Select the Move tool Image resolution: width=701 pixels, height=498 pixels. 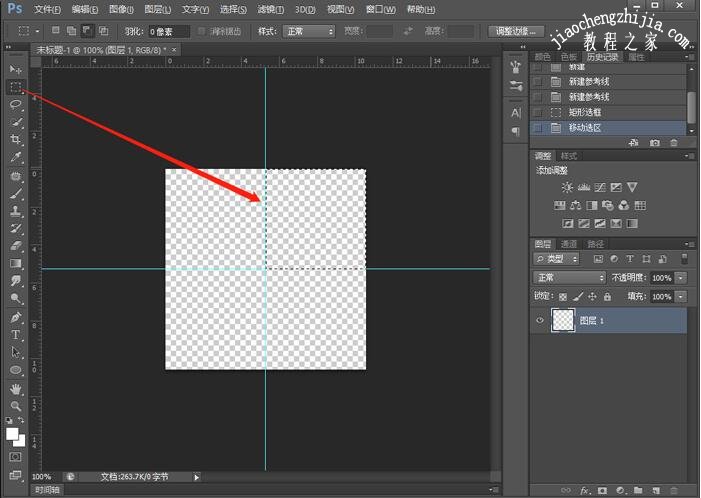(x=16, y=69)
